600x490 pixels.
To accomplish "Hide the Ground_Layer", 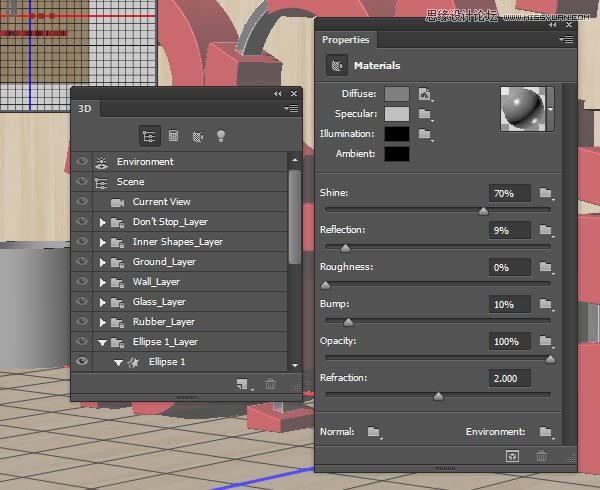I will (x=82, y=261).
